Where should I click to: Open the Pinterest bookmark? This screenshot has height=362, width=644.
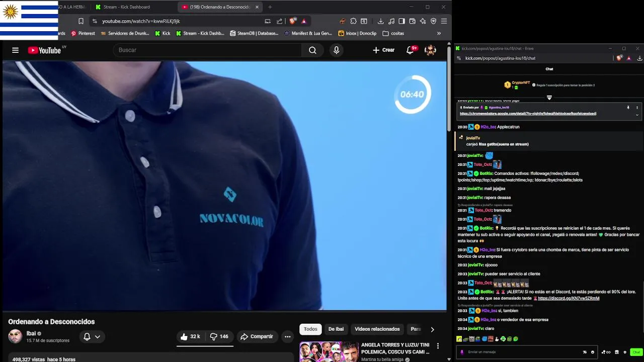click(x=83, y=34)
